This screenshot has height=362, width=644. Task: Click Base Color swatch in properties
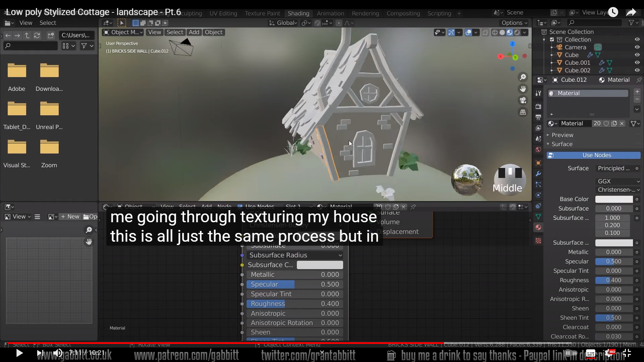tap(613, 199)
